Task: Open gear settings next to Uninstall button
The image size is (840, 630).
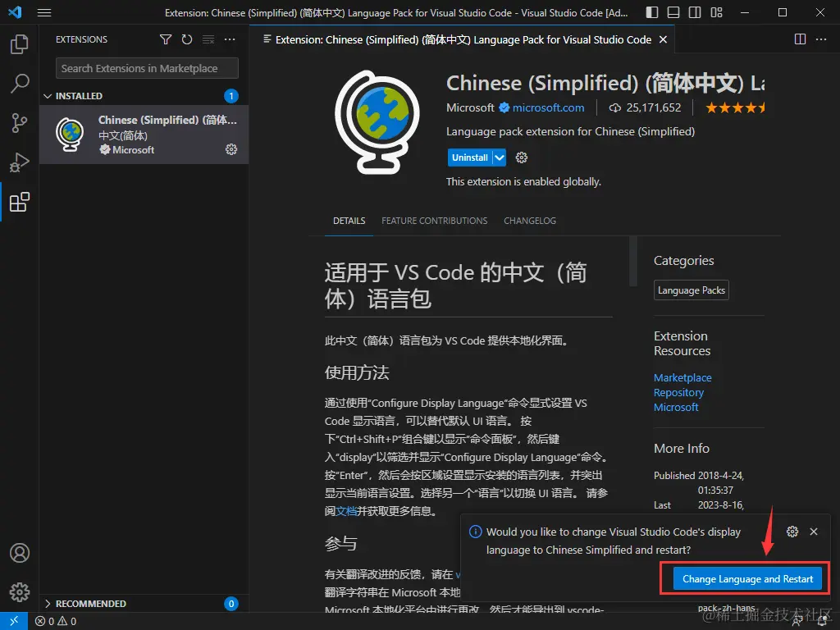Action: pos(521,157)
